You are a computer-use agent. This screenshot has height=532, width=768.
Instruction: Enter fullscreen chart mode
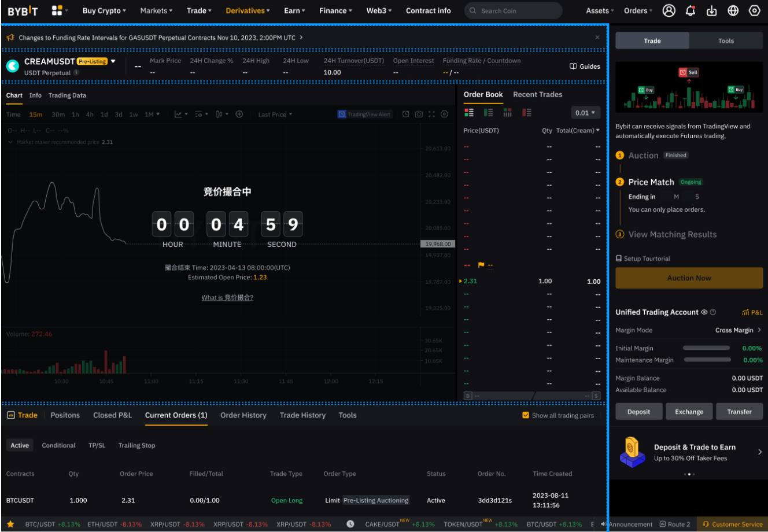pos(431,114)
